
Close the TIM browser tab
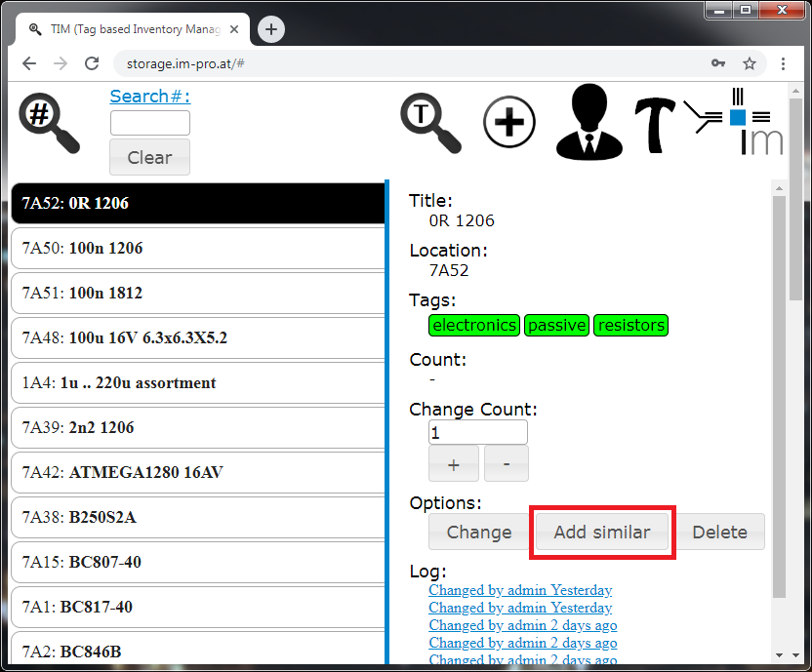click(234, 29)
